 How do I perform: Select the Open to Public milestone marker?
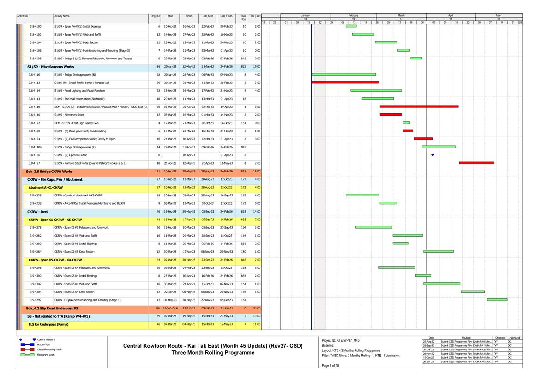tap(432, 155)
